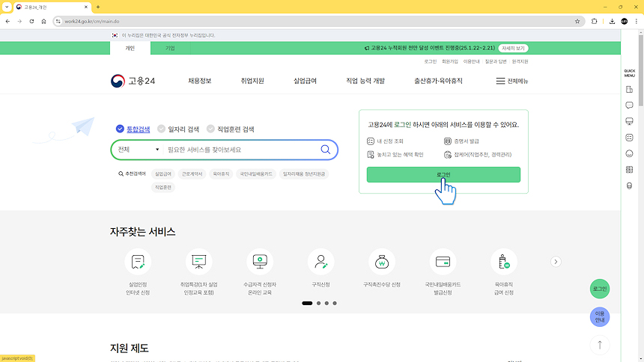Open the browser tab list dropdown arrow
This screenshot has height=362, width=644.
pyautogui.click(x=7, y=7)
